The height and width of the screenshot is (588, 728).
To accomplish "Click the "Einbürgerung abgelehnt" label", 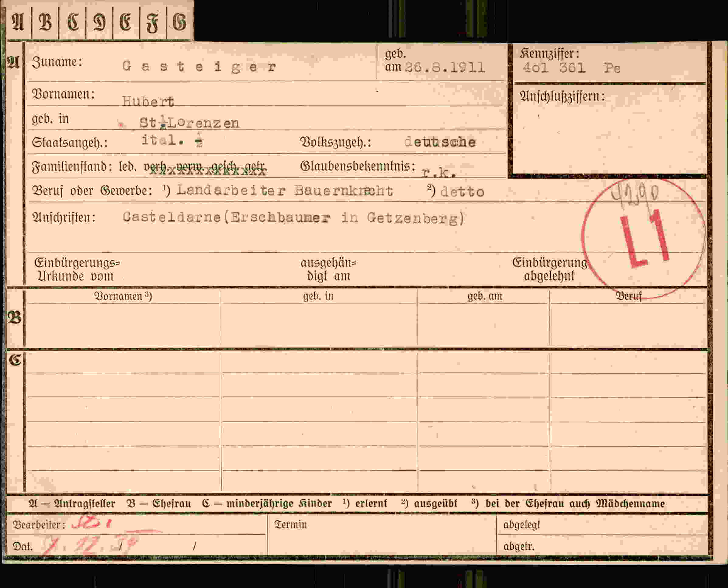I will point(549,270).
